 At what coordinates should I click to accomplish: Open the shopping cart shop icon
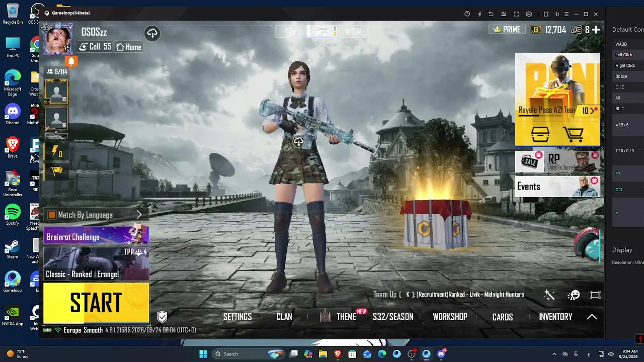coord(574,134)
